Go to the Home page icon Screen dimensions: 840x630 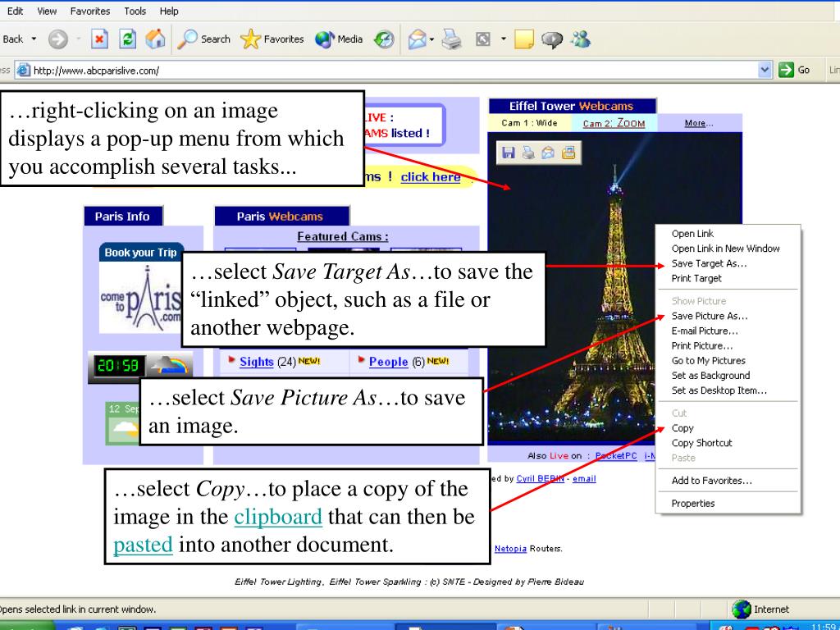(x=155, y=39)
